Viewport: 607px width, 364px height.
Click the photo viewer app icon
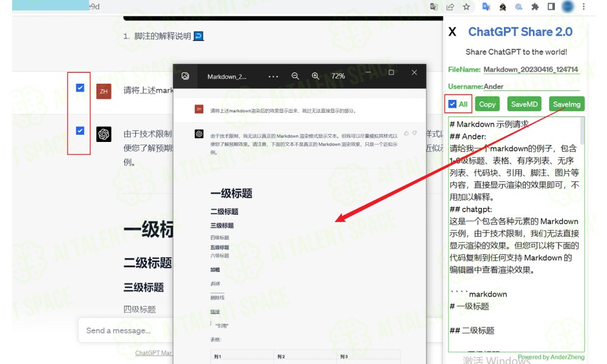click(x=185, y=76)
